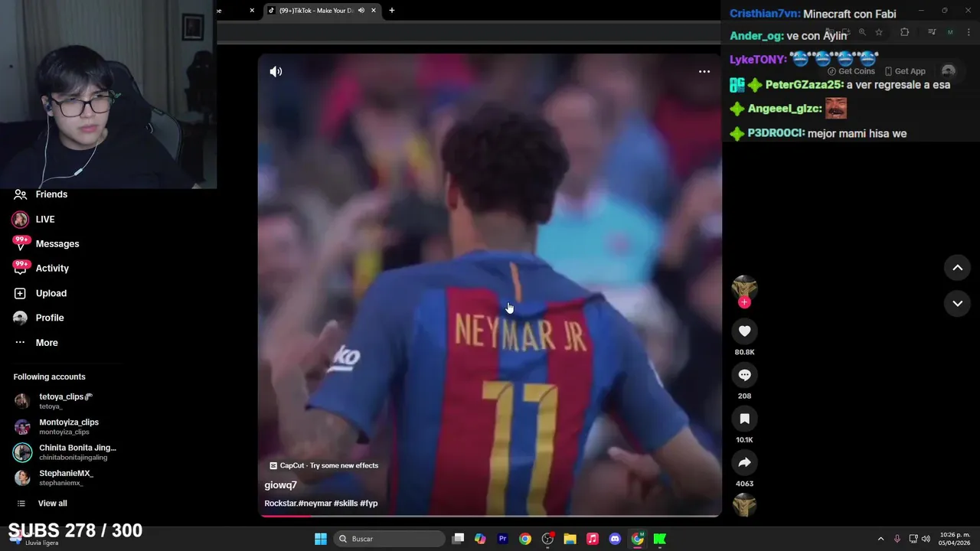
Task: Open Activity notifications in the sidebar
Action: 52,268
